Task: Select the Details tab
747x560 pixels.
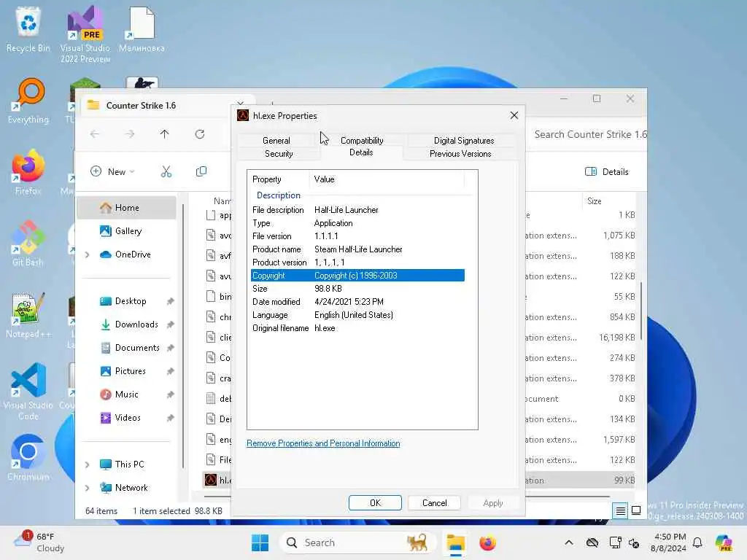Action: (361, 152)
